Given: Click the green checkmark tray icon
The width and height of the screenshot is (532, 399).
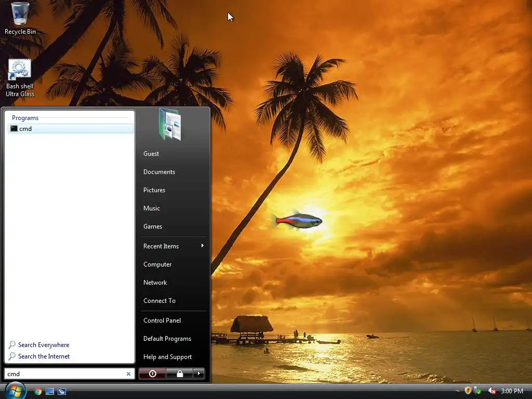Looking at the screenshot, I should coord(477,391).
